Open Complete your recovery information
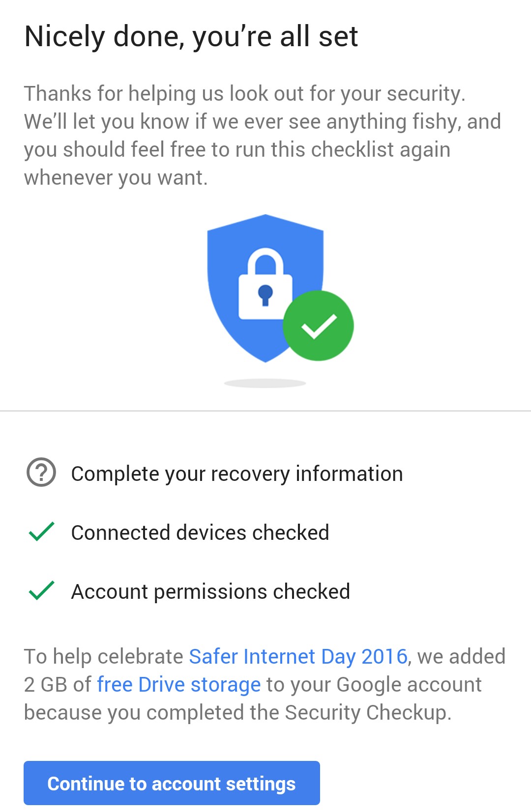 (x=236, y=474)
